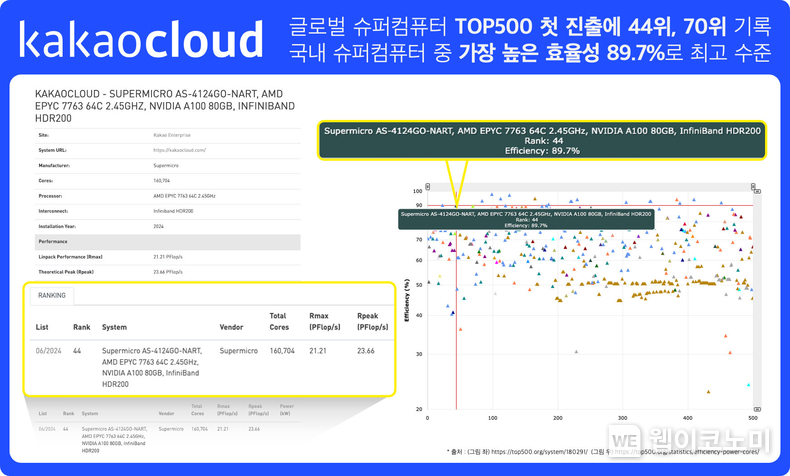Image resolution: width=790 pixels, height=476 pixels.
Task: Click the Total Cores column header
Action: click(x=279, y=321)
